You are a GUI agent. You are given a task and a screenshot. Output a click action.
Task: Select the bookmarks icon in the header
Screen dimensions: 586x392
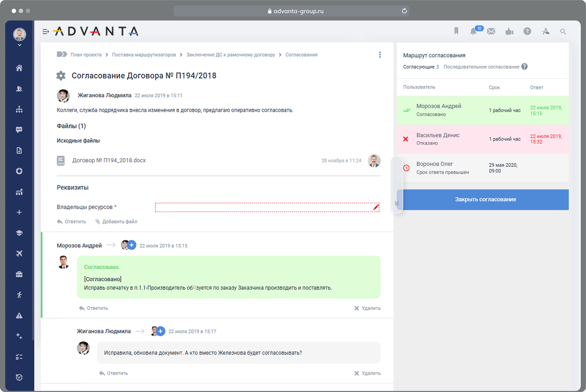(x=456, y=31)
